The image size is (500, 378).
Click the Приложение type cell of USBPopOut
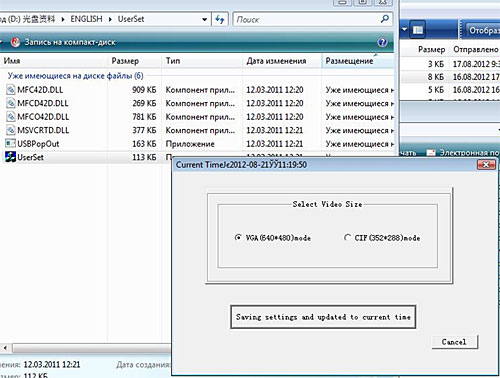[x=190, y=144]
